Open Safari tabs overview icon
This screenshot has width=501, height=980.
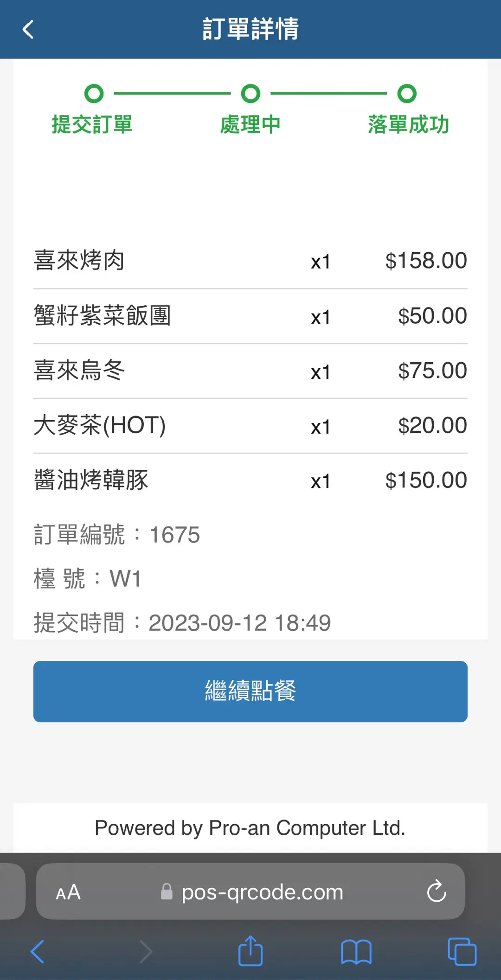pyautogui.click(x=462, y=952)
